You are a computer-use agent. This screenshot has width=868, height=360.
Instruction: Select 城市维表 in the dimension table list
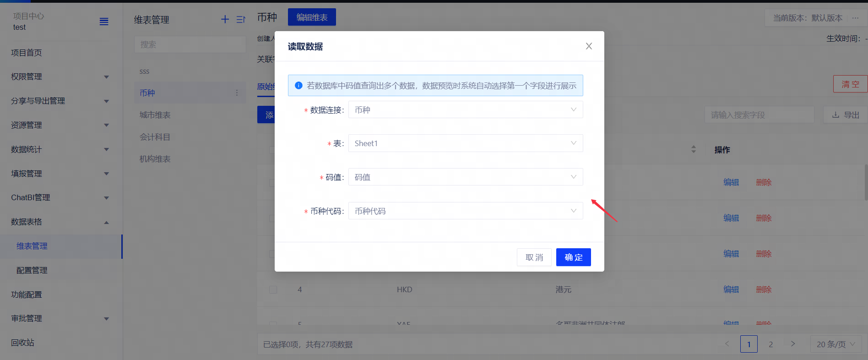coord(155,115)
